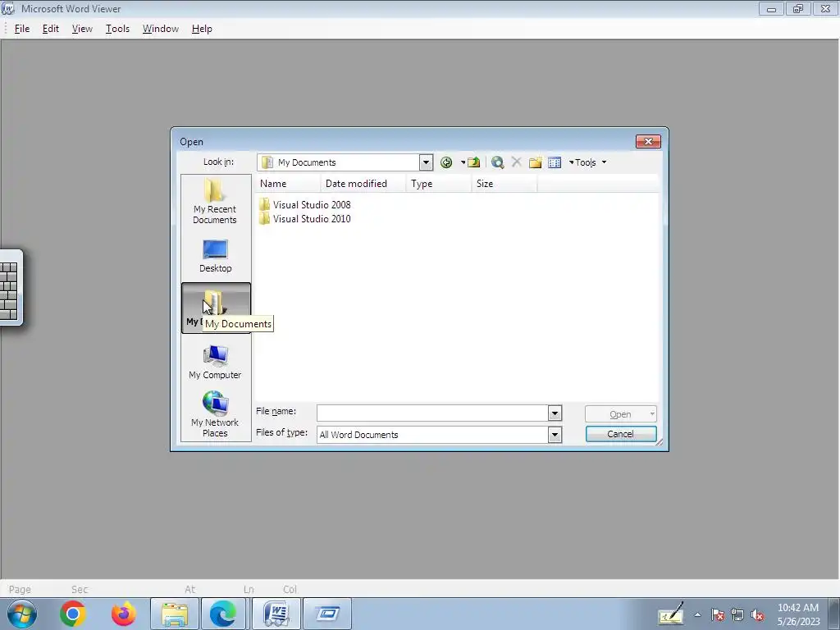Open the File menu
The width and height of the screenshot is (840, 630).
tap(22, 29)
